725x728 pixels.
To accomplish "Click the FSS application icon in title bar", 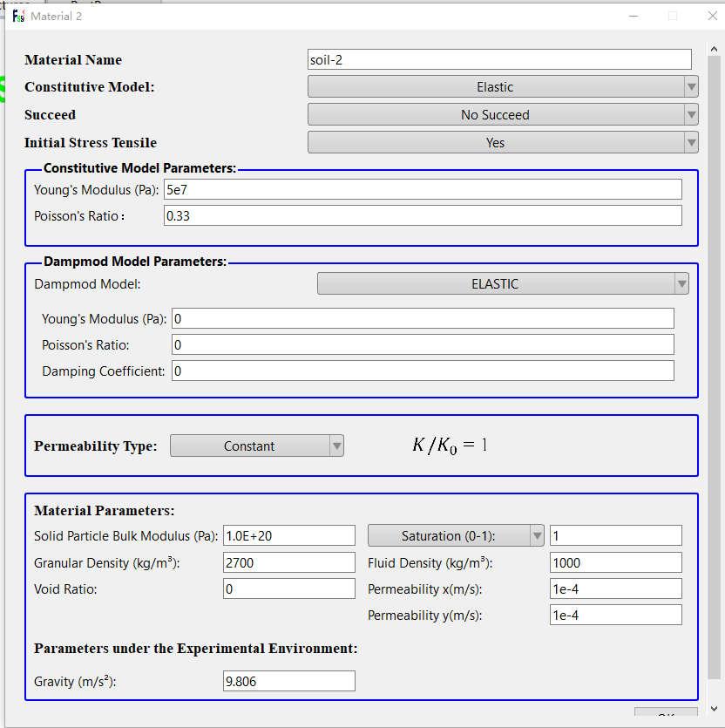I will (18, 17).
